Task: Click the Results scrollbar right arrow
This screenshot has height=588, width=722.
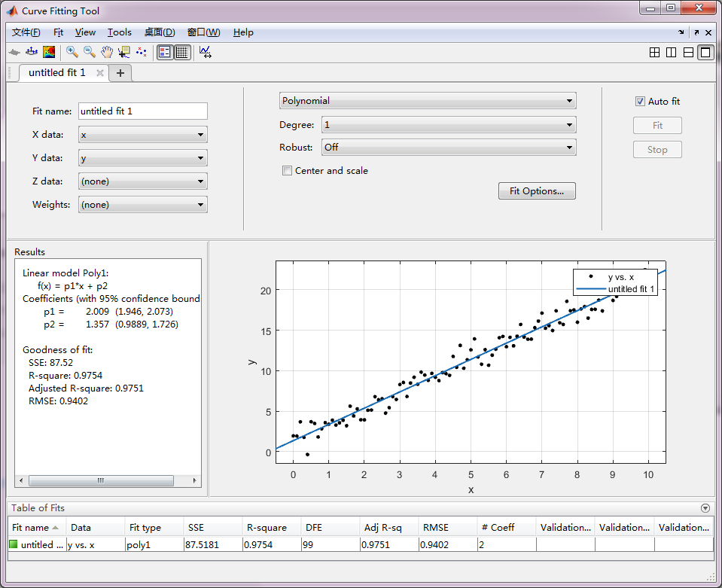Action: [195, 480]
